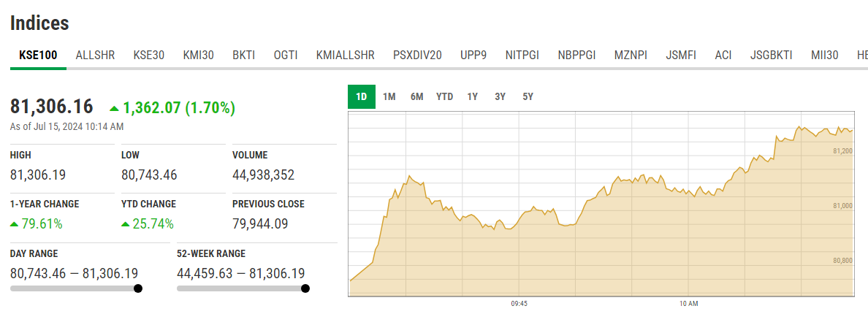Select the 1D chart range button

pyautogui.click(x=361, y=96)
